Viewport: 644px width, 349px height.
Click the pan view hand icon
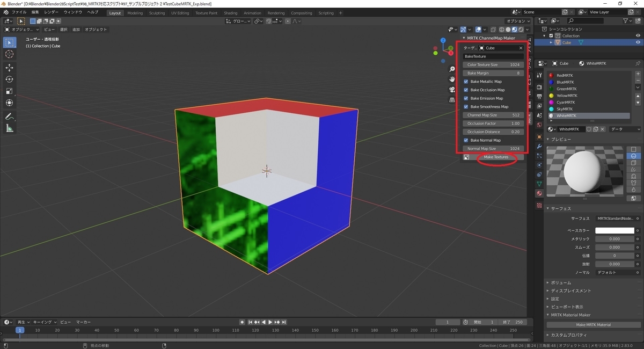click(452, 79)
